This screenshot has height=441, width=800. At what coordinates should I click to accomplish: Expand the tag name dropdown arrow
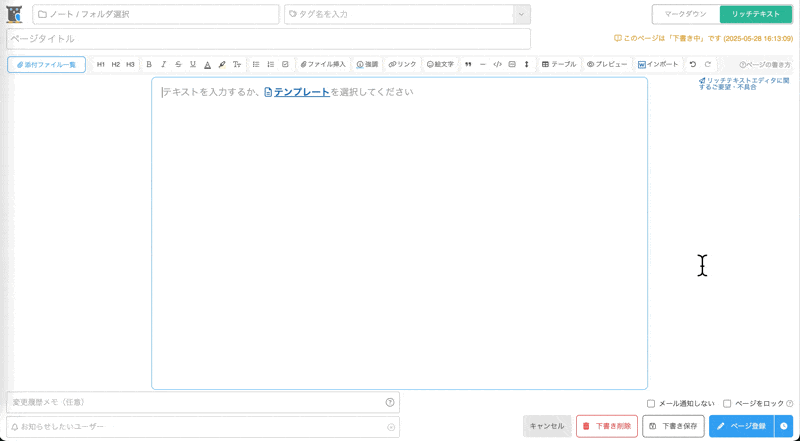(x=521, y=14)
